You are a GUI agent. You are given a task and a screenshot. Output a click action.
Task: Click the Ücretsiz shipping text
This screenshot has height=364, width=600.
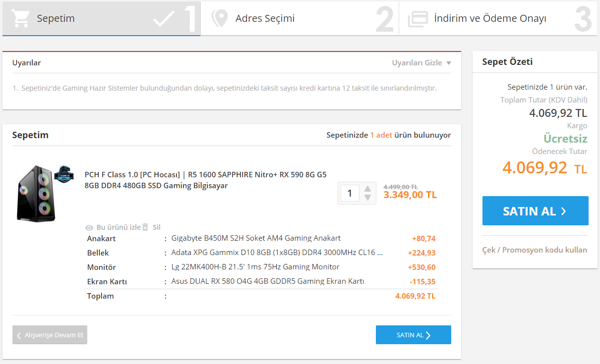click(x=565, y=139)
